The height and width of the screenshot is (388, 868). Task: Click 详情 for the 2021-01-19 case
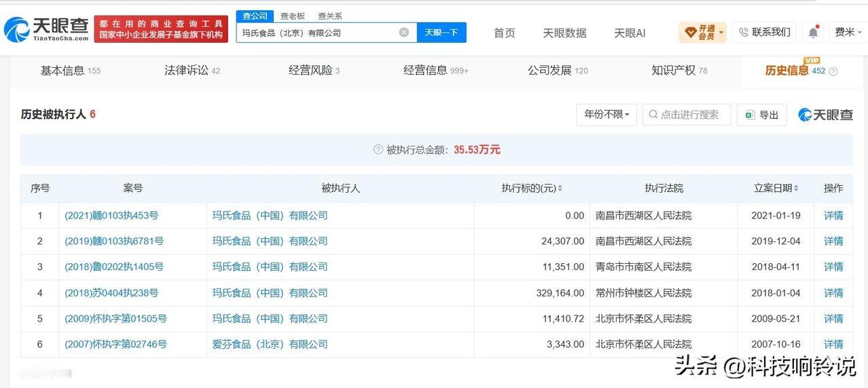(833, 216)
